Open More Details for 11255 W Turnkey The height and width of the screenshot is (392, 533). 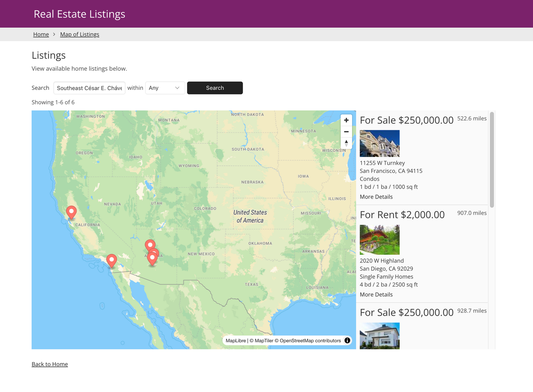(x=376, y=197)
